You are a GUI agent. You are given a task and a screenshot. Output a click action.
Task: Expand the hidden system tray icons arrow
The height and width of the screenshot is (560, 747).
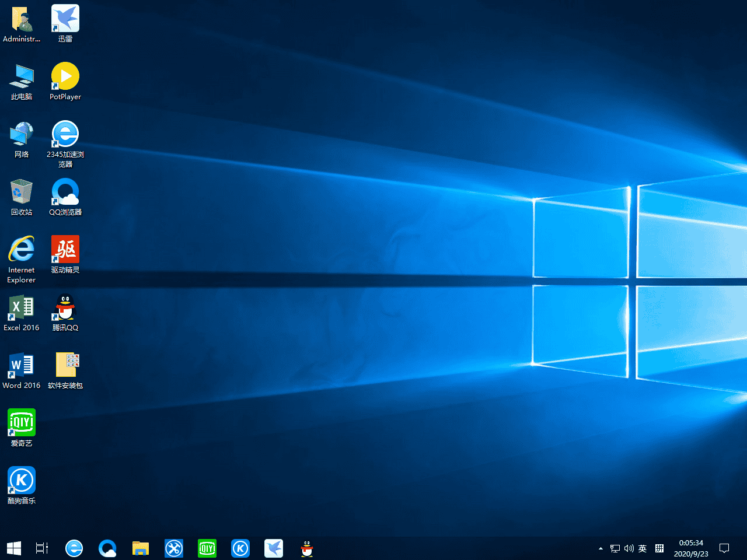tap(601, 548)
